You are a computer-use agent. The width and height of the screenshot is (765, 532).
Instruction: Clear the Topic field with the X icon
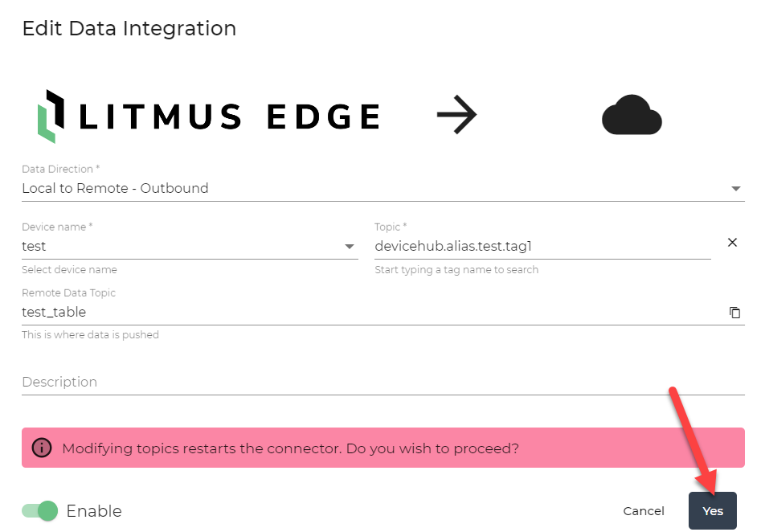pyautogui.click(x=732, y=242)
